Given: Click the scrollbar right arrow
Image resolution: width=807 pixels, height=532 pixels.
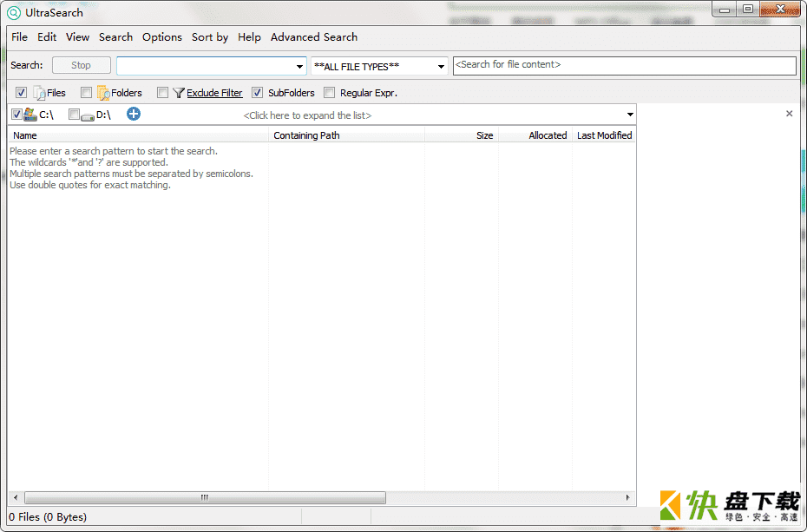Looking at the screenshot, I should 627,497.
